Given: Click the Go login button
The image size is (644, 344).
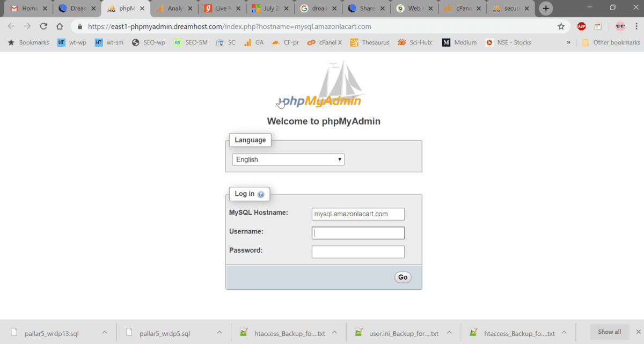Looking at the screenshot, I should pyautogui.click(x=402, y=277).
